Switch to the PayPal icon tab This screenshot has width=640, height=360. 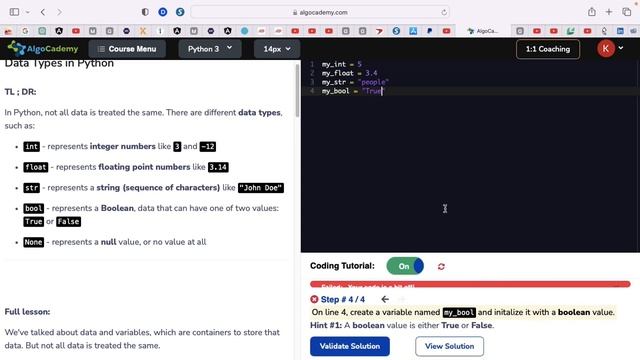point(430,31)
